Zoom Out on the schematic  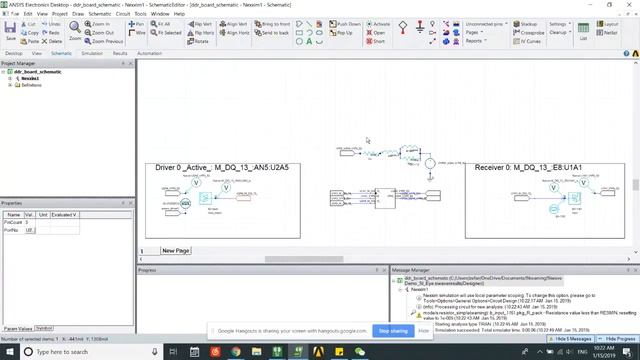point(99,33)
